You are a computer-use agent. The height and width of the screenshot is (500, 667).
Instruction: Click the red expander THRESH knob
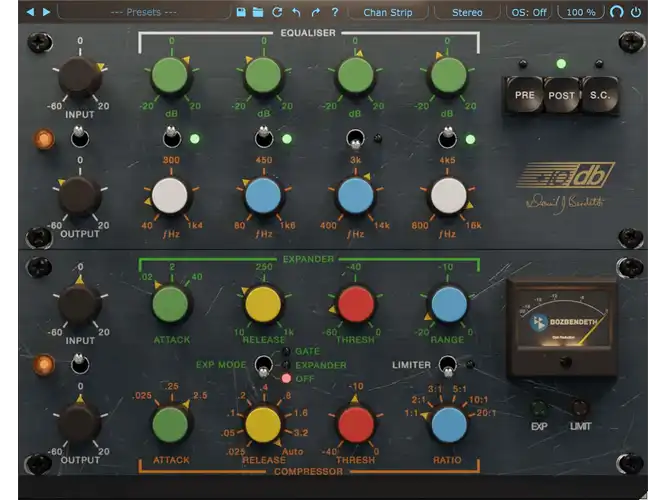(356, 304)
